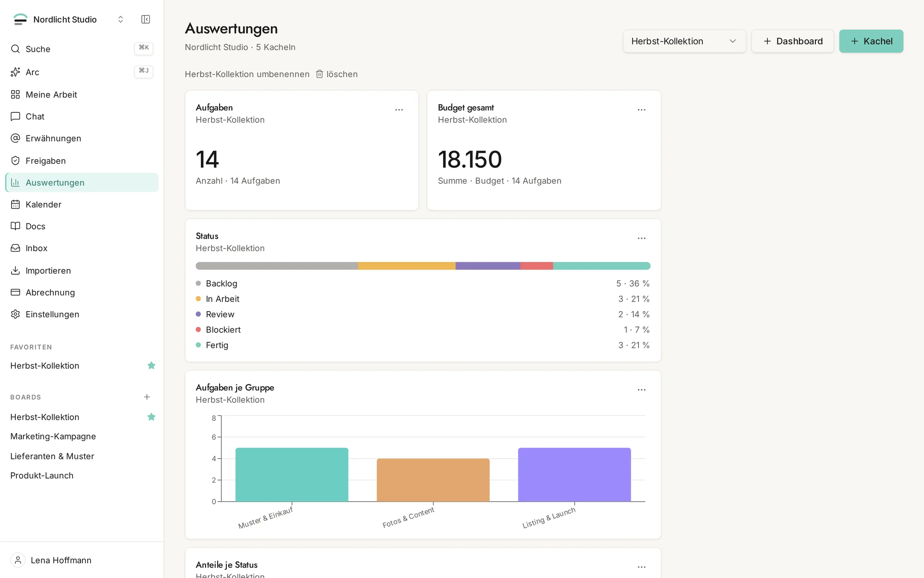Open Herbst-Kollektion under Favoriten
Screen dimensions: 924x578
coord(45,366)
